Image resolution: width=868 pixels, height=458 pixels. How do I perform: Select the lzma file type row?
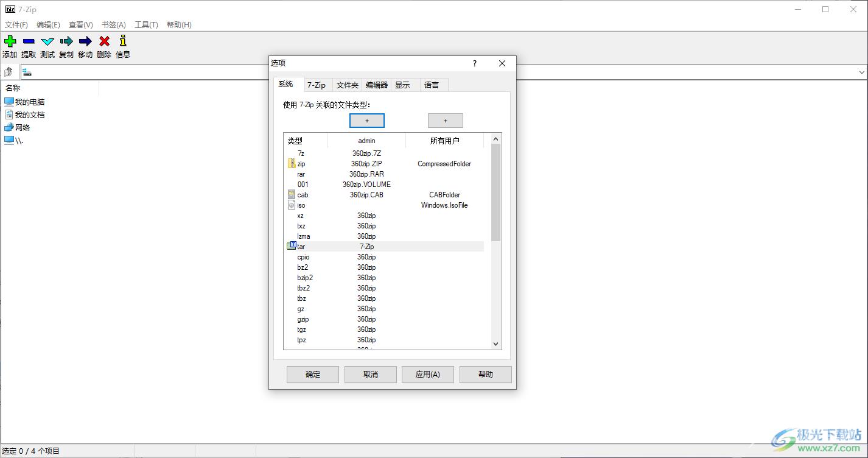click(x=385, y=236)
